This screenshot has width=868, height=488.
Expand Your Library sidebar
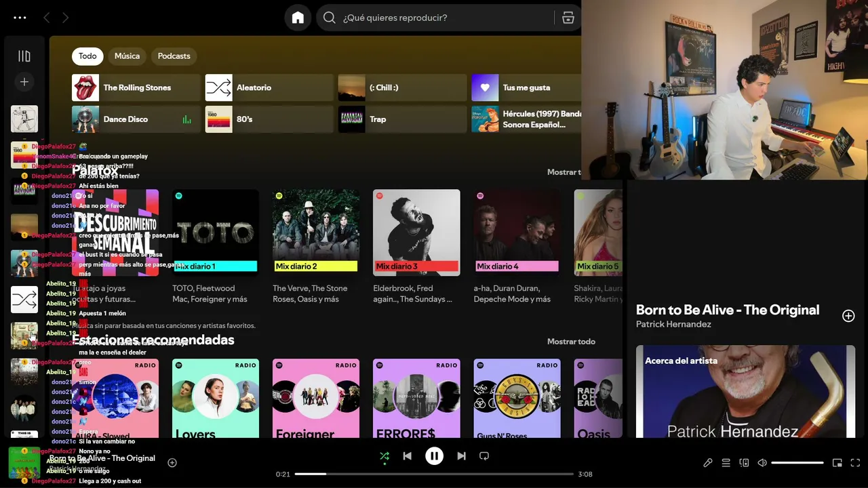[24, 56]
